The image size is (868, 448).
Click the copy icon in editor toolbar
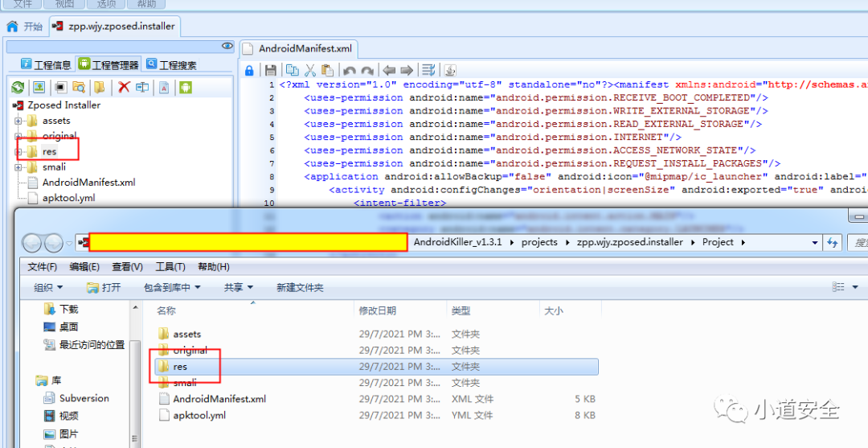(x=292, y=70)
